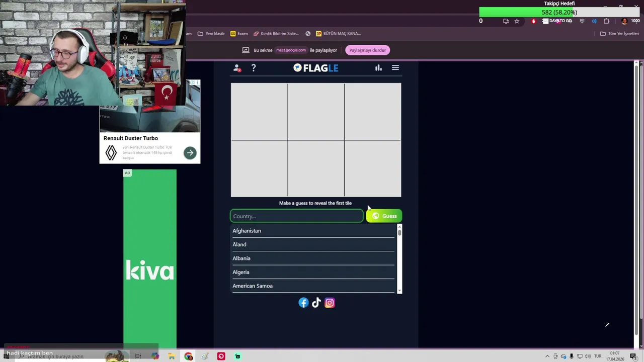Open the teal app icon on taskbar
The height and width of the screenshot is (362, 644).
[x=238, y=356]
